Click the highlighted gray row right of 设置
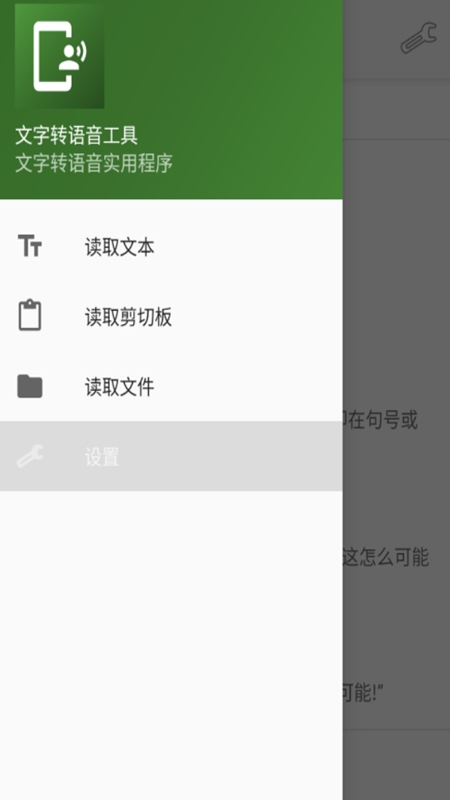 click(230, 456)
